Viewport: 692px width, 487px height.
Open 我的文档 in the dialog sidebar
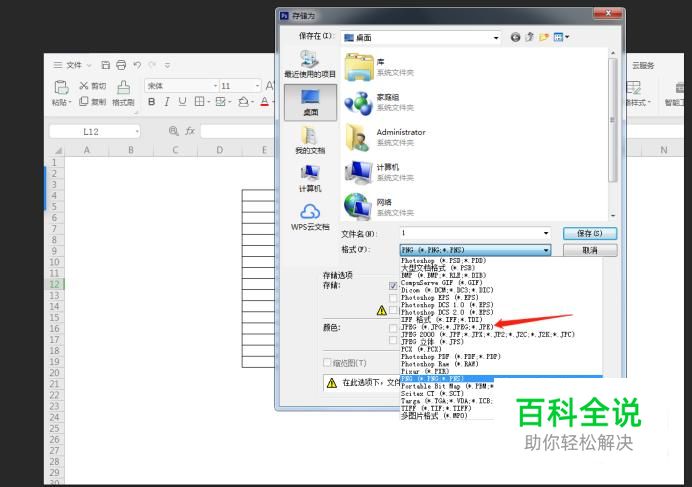(x=310, y=140)
